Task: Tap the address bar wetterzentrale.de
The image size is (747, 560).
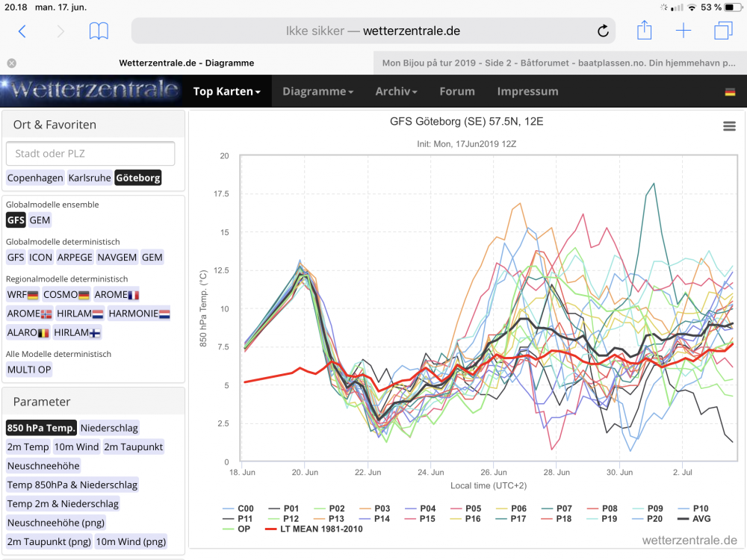Action: coord(373,31)
